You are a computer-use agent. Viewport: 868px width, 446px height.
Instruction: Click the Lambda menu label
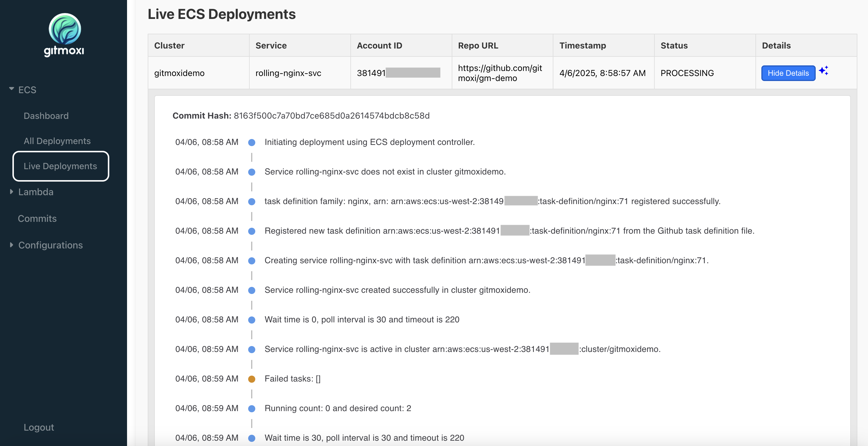pos(36,192)
